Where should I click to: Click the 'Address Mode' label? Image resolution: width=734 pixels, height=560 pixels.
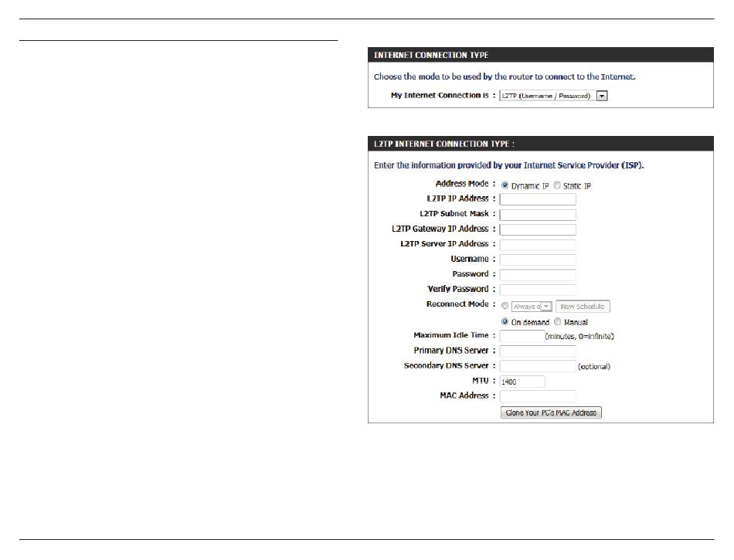click(x=462, y=184)
